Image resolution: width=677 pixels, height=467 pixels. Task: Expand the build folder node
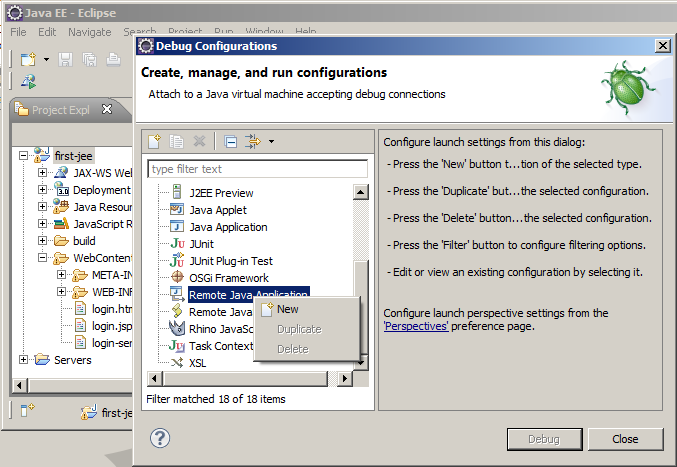click(42, 240)
